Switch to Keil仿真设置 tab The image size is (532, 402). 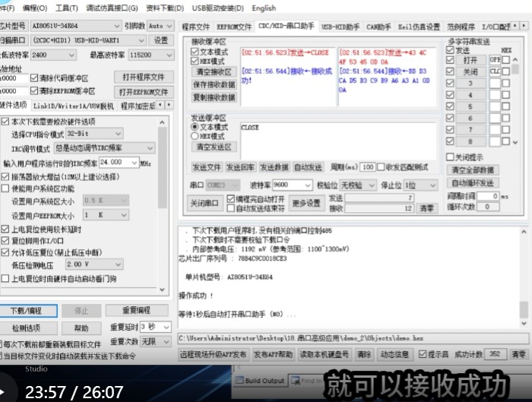click(419, 27)
